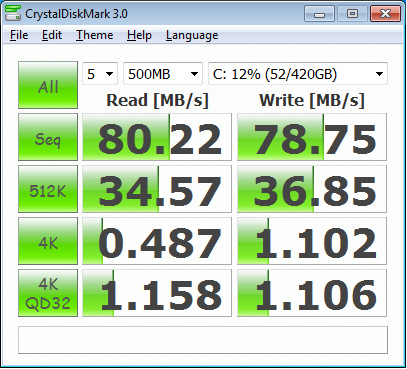Open the Help menu
This screenshot has width=407, height=369.
coord(139,35)
